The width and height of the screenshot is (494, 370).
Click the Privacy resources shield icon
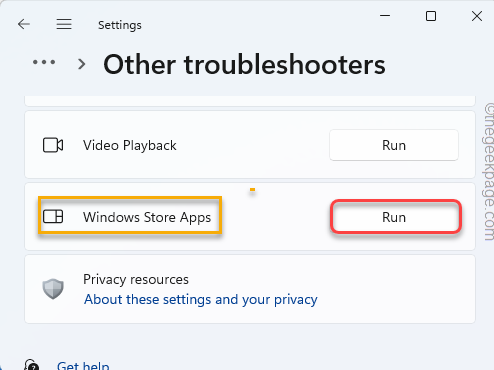point(53,289)
